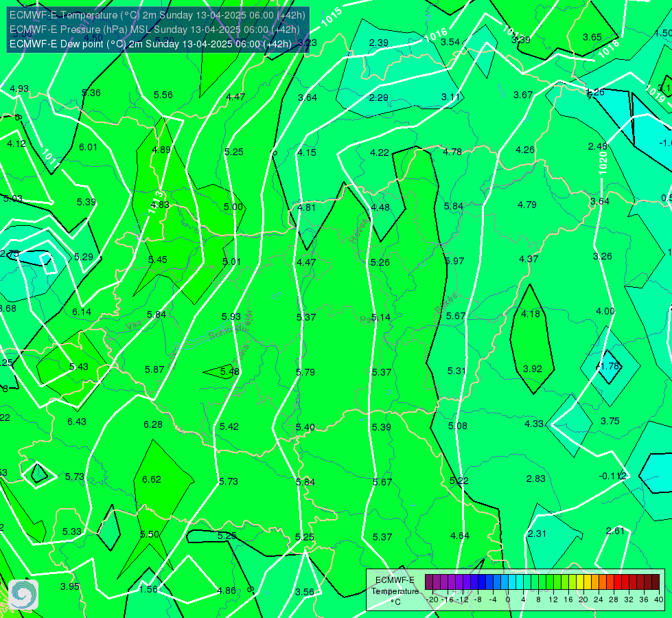Click the 4.33 temperature value

(534, 424)
